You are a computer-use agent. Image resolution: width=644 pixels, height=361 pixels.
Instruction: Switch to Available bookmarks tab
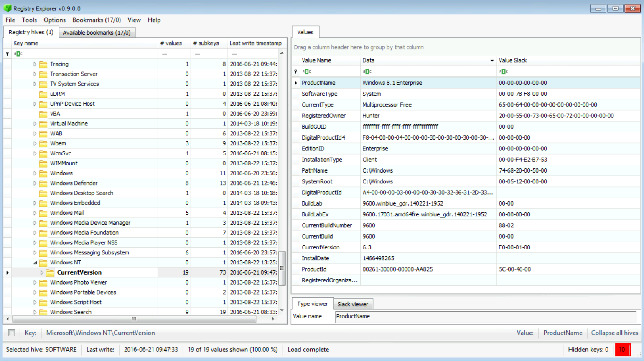tap(97, 33)
